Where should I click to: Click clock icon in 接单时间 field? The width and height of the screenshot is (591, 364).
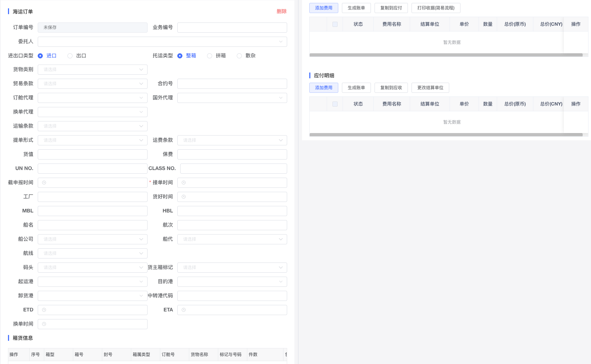[184, 183]
